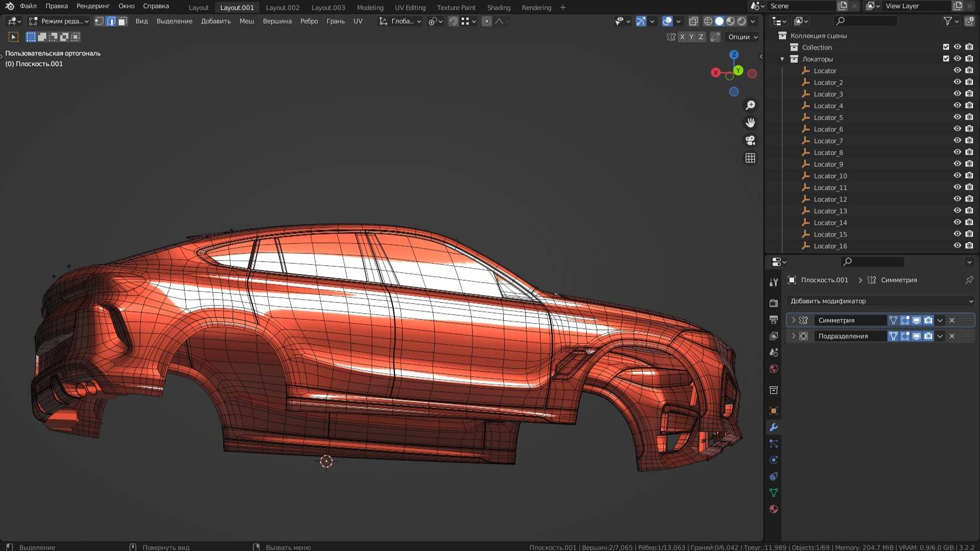The image size is (980, 551).
Task: Open the Добавить модификатор dropdown
Action: 879,301
